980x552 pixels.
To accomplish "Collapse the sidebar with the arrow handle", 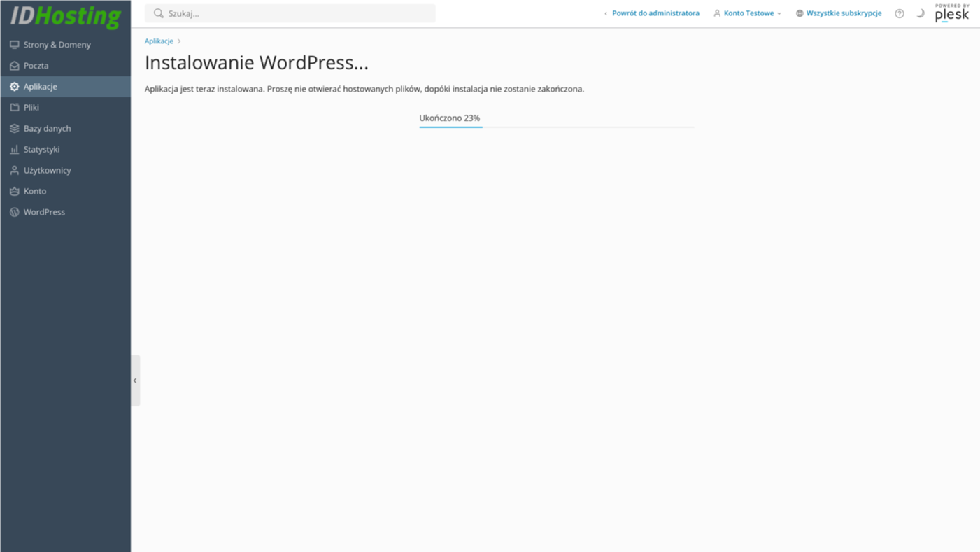I will point(135,381).
